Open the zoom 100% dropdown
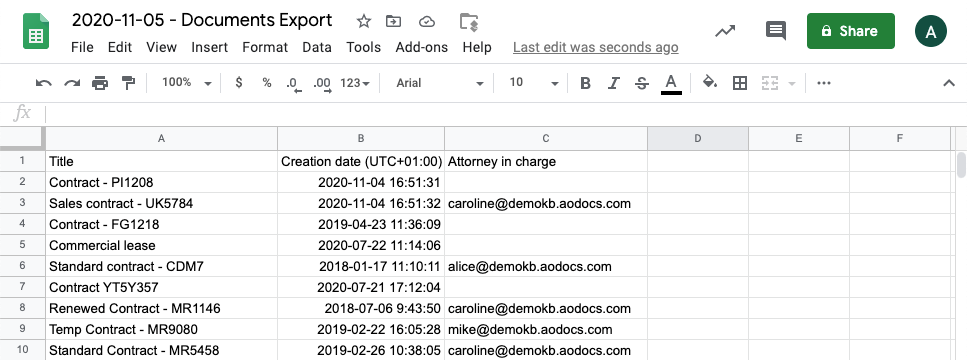 click(x=187, y=83)
